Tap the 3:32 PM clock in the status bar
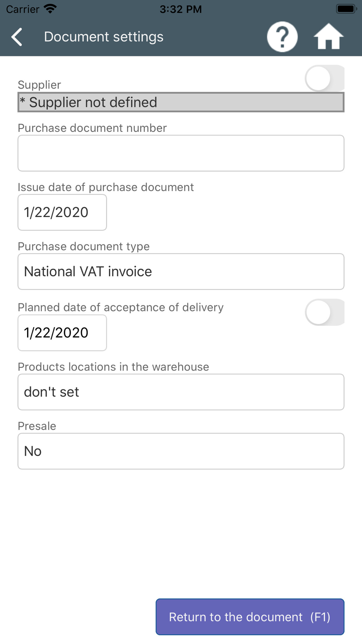This screenshot has height=644, width=362. pyautogui.click(x=181, y=9)
